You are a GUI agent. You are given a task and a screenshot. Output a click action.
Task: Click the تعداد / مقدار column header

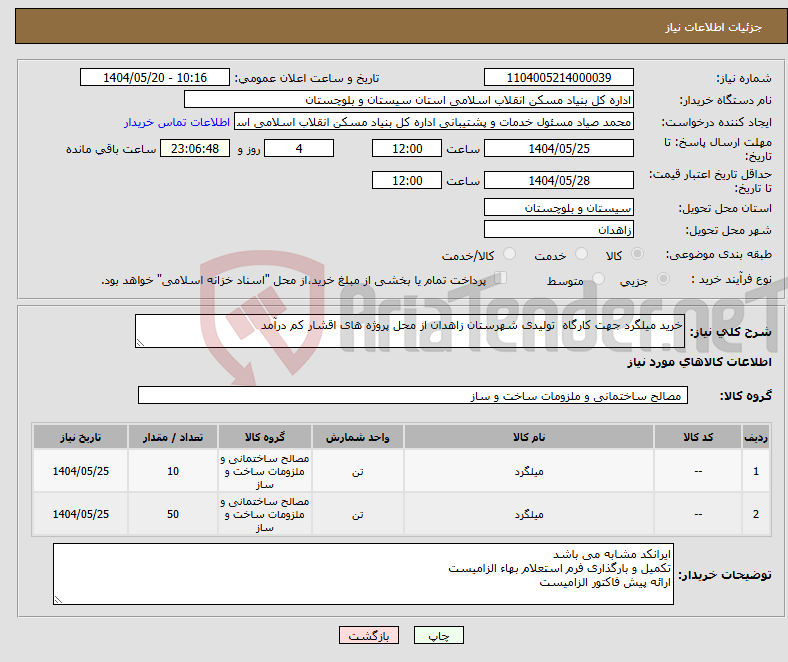coord(173,437)
